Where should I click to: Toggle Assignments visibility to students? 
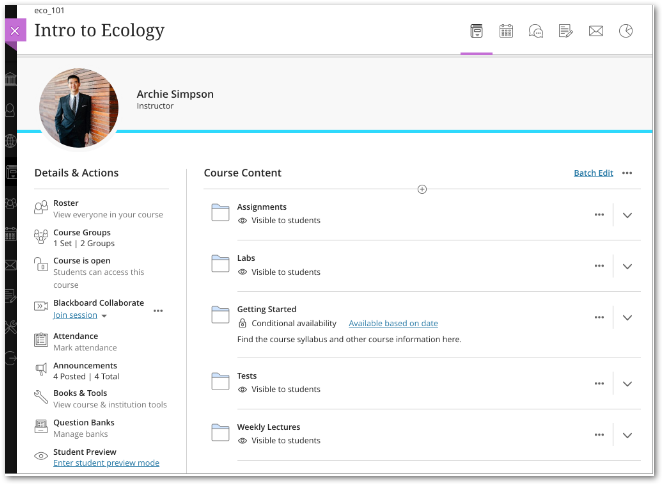(279, 220)
